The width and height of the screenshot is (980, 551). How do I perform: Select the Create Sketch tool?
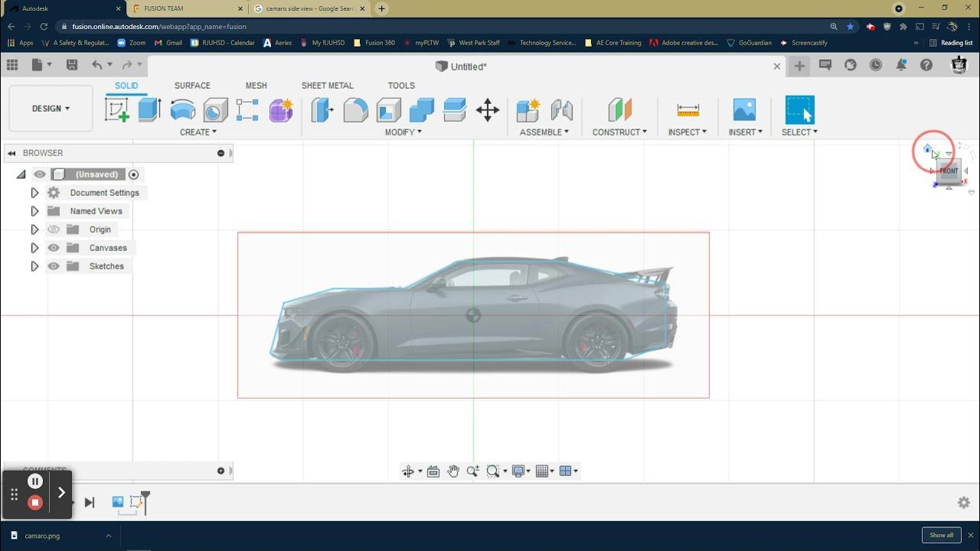pos(117,110)
